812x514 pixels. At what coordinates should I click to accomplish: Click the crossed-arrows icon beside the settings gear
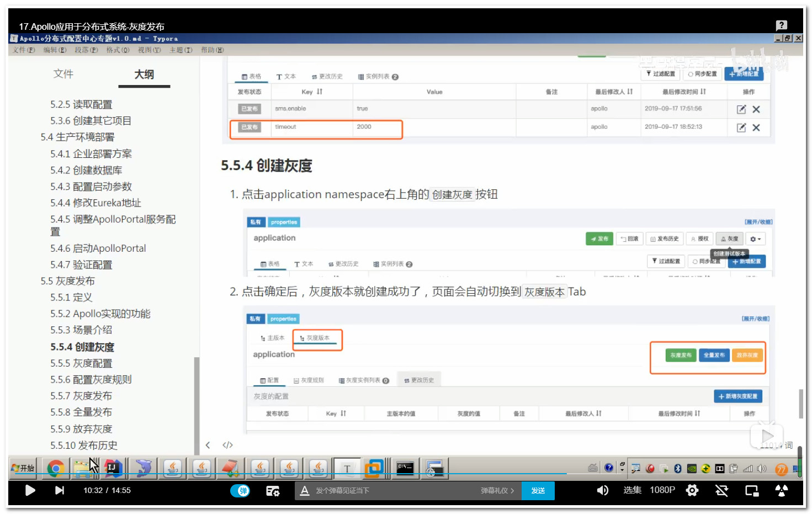721,490
